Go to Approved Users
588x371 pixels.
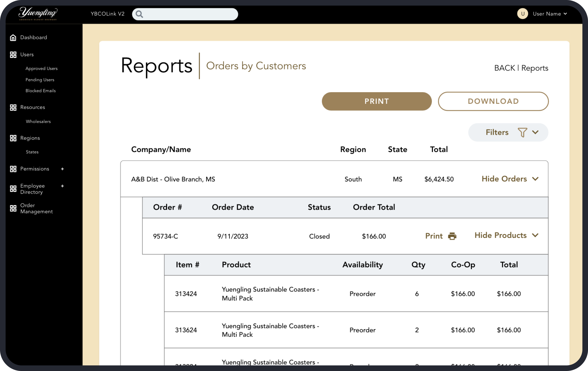pyautogui.click(x=41, y=69)
